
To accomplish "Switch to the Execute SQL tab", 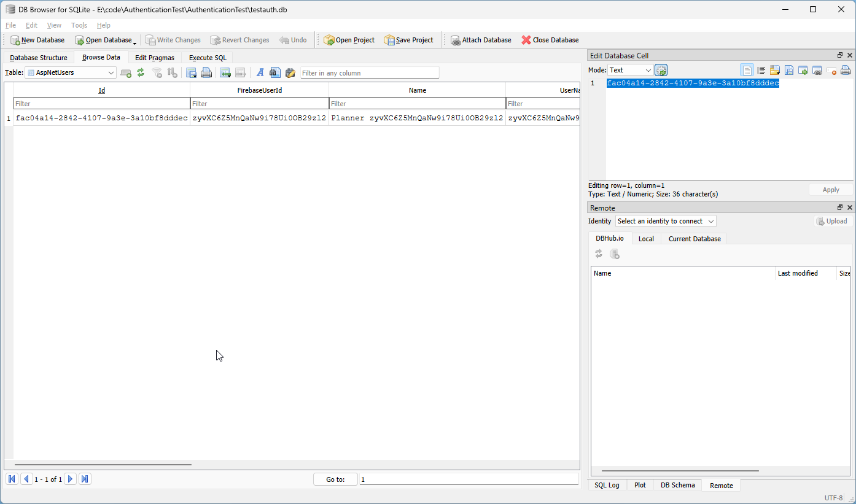I will click(207, 57).
